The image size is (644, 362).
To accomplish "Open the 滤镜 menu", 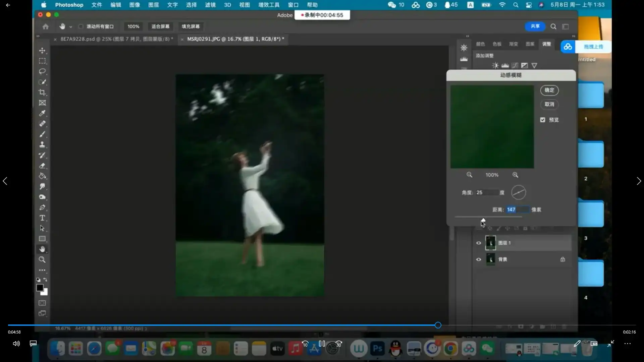I will click(210, 5).
